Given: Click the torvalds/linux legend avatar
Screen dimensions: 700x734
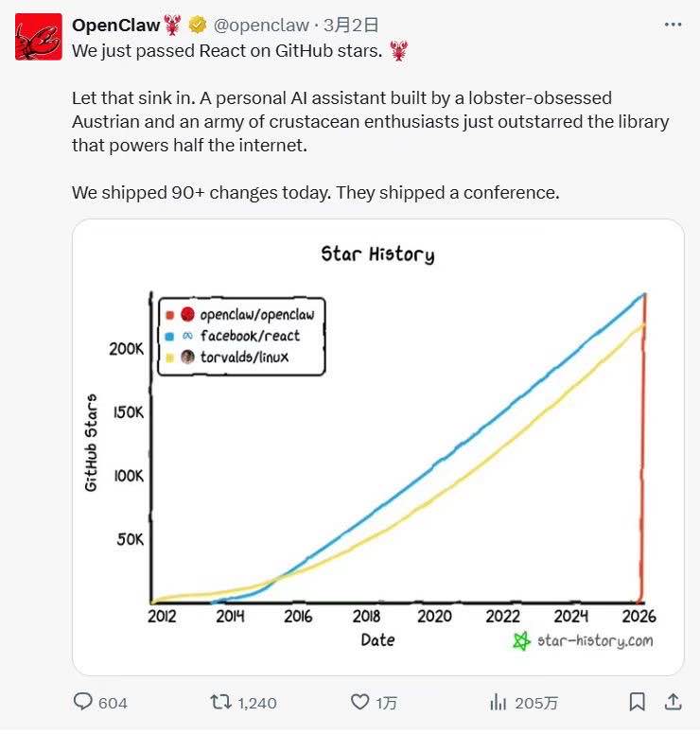Looking at the screenshot, I should click(x=187, y=357).
